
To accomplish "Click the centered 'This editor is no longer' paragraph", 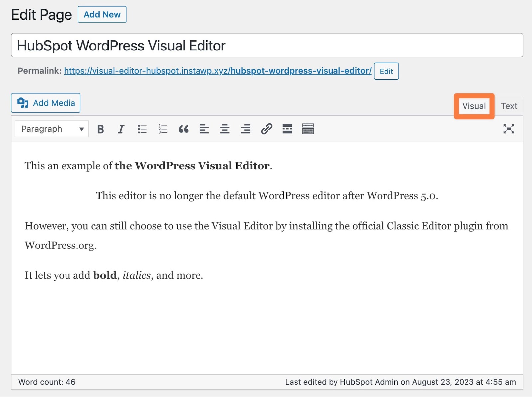I will point(267,196).
